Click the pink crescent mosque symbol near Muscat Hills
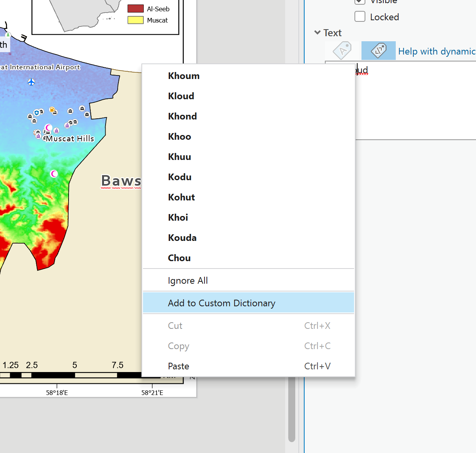 (x=48, y=128)
